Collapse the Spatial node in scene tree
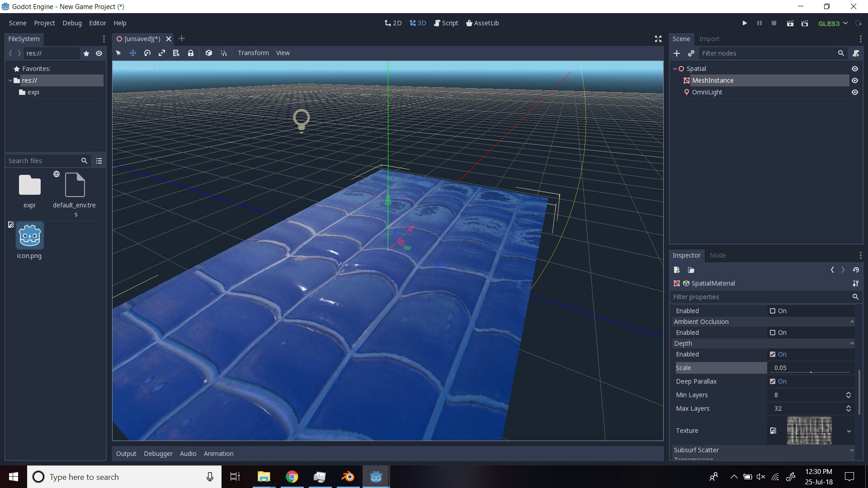This screenshot has height=488, width=868. [x=675, y=68]
